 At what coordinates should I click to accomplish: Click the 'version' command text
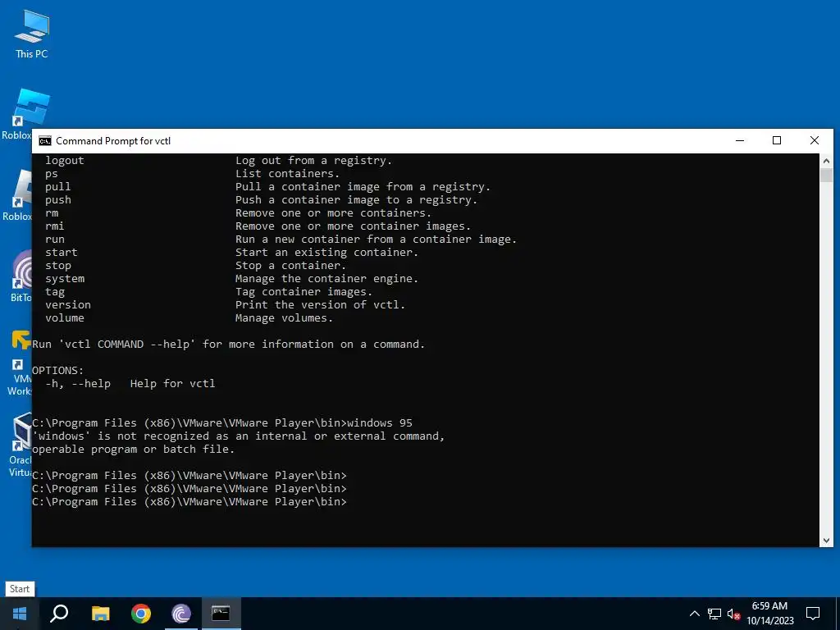click(68, 305)
